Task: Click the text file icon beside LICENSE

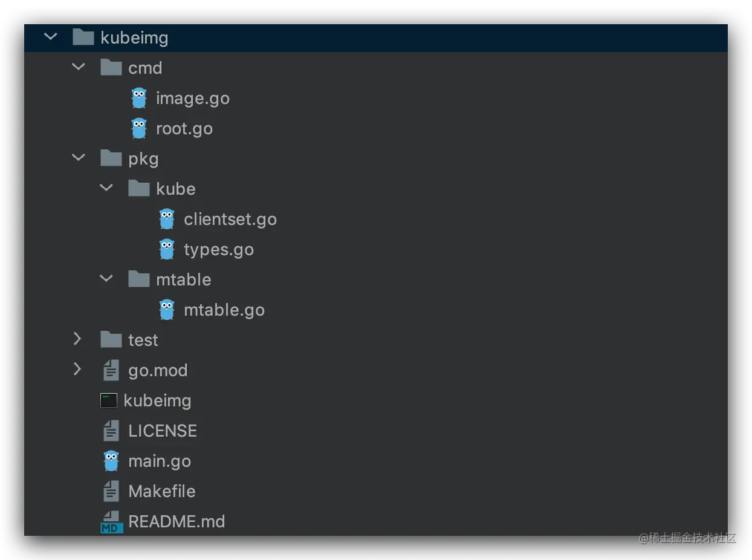Action: click(x=111, y=431)
